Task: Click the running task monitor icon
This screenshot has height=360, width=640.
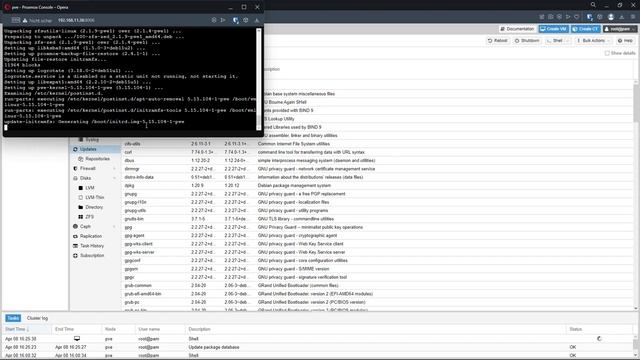Action: pyautogui.click(x=77, y=339)
